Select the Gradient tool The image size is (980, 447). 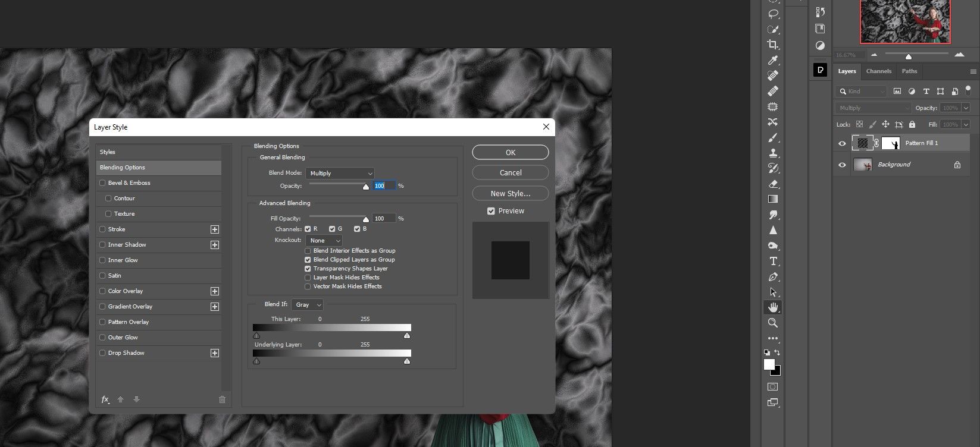click(x=773, y=199)
